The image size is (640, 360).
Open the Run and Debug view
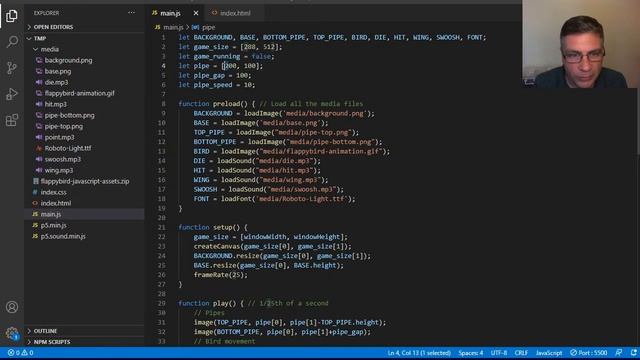(12, 94)
